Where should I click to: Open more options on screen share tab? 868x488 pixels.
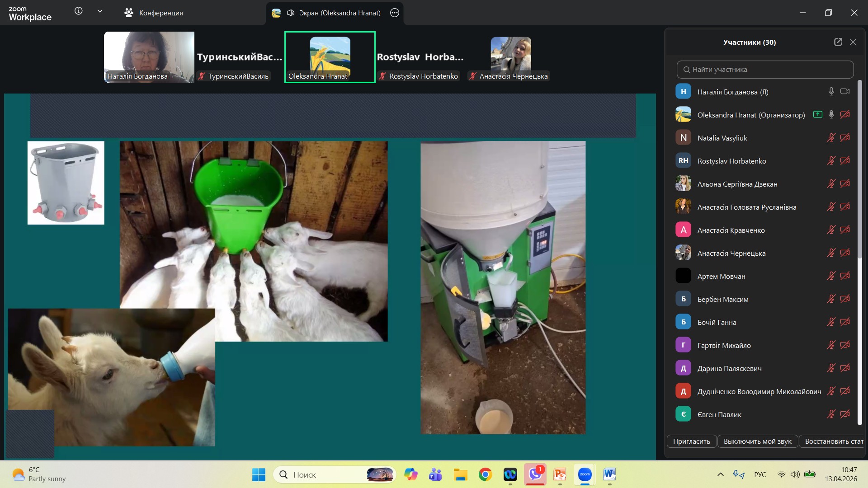[395, 13]
